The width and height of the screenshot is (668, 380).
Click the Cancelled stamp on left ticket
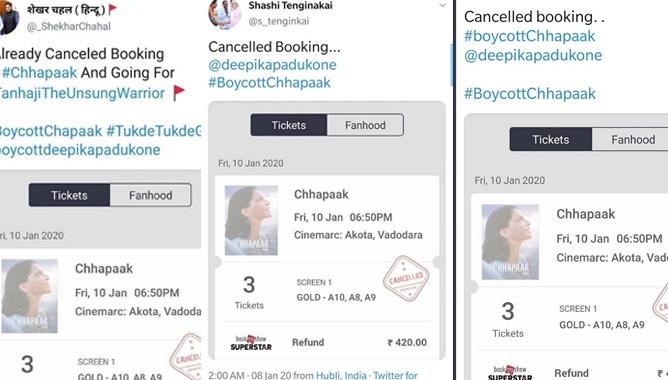186,356
